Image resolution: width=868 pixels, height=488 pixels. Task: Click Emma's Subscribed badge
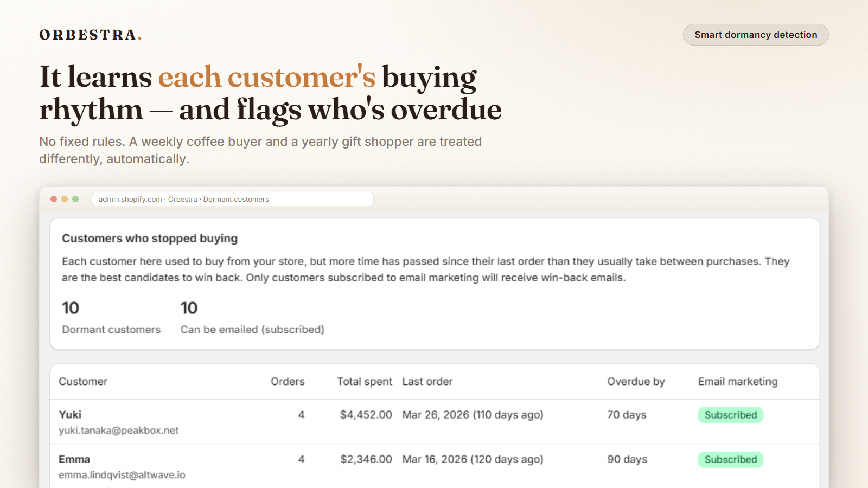pos(731,459)
